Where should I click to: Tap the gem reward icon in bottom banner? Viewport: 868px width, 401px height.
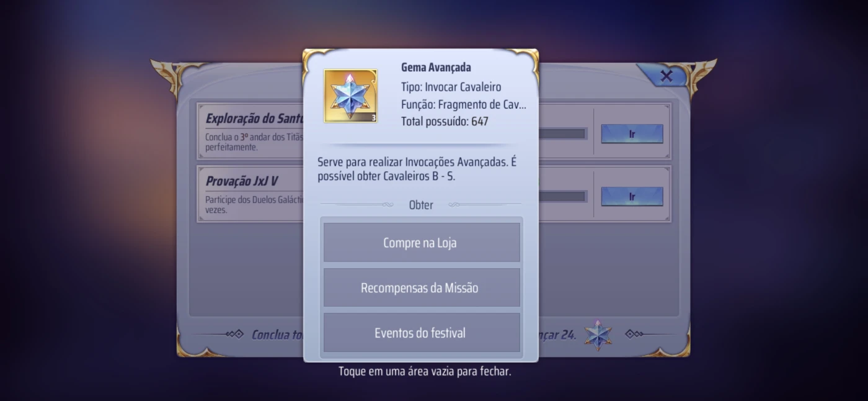point(598,335)
